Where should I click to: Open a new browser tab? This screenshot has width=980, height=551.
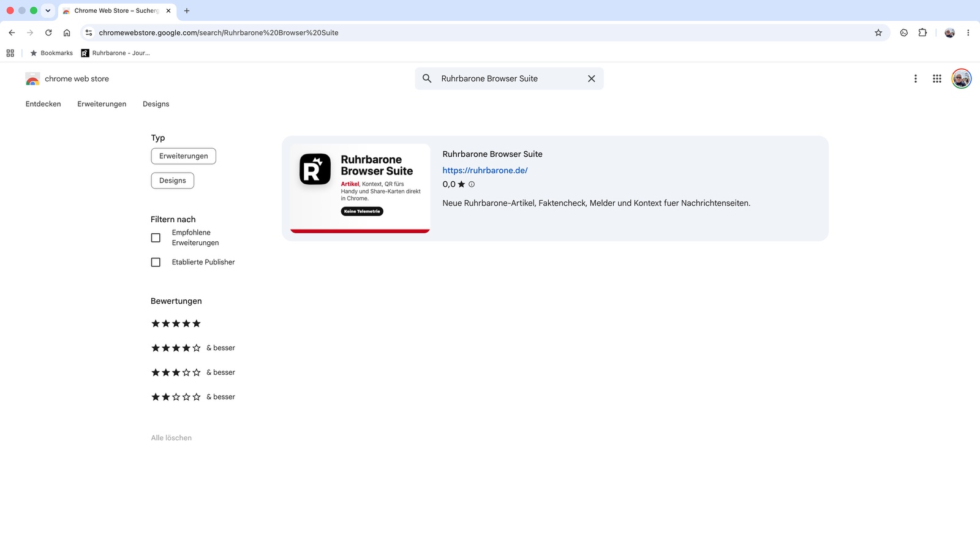pos(187,10)
